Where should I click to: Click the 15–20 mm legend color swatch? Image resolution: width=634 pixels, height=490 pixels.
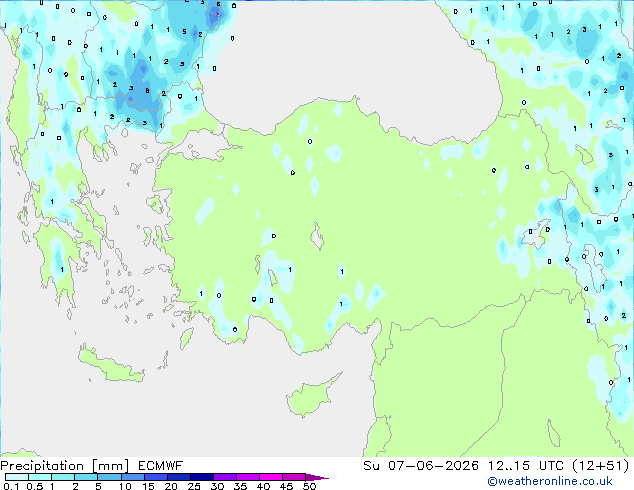155,477
